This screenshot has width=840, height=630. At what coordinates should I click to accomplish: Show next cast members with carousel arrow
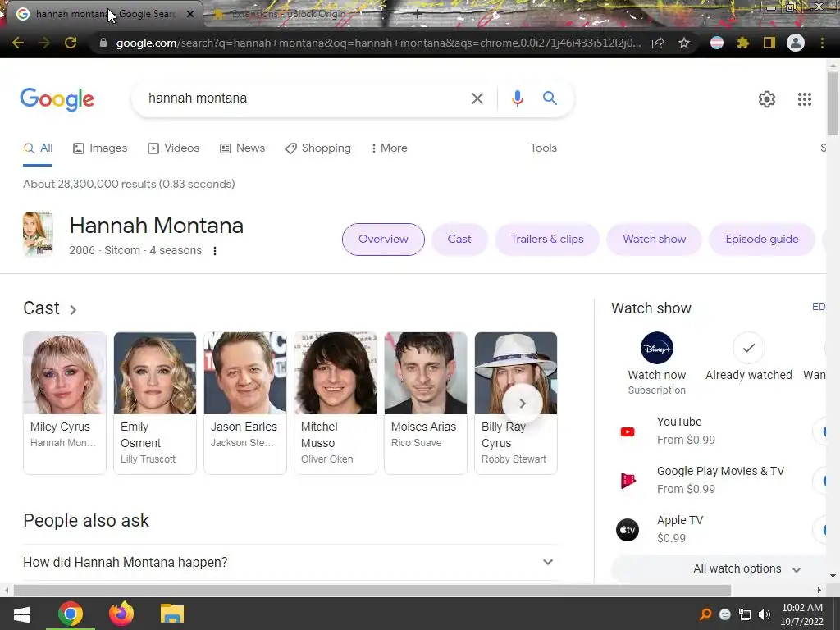523,404
